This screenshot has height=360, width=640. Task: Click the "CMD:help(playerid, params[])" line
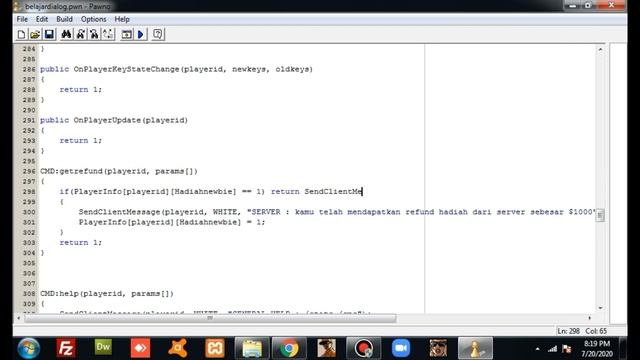point(107,293)
